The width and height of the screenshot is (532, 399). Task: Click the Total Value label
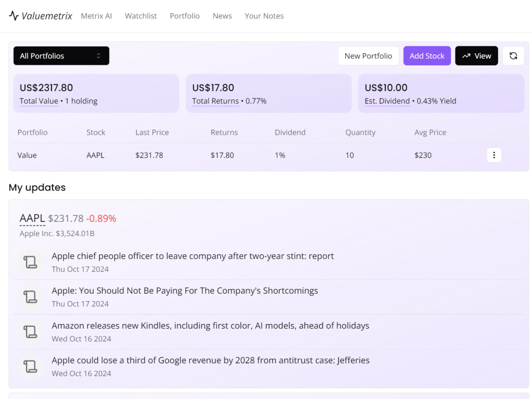tap(39, 101)
